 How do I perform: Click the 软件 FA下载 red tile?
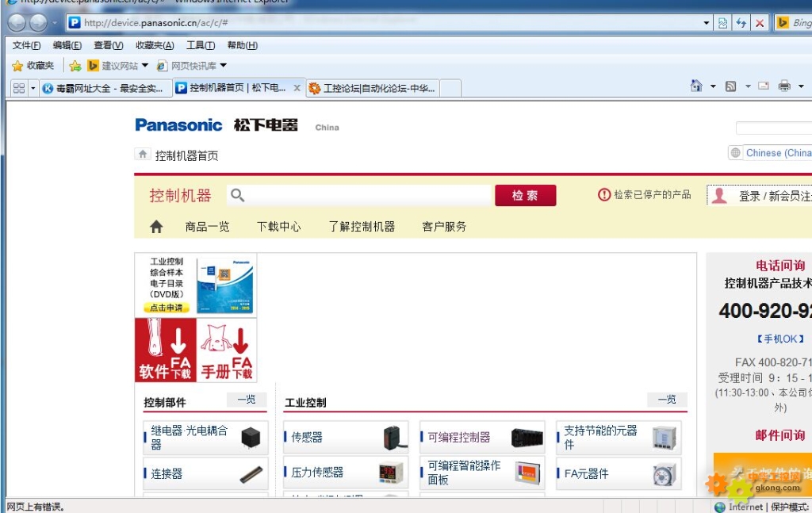pos(166,350)
